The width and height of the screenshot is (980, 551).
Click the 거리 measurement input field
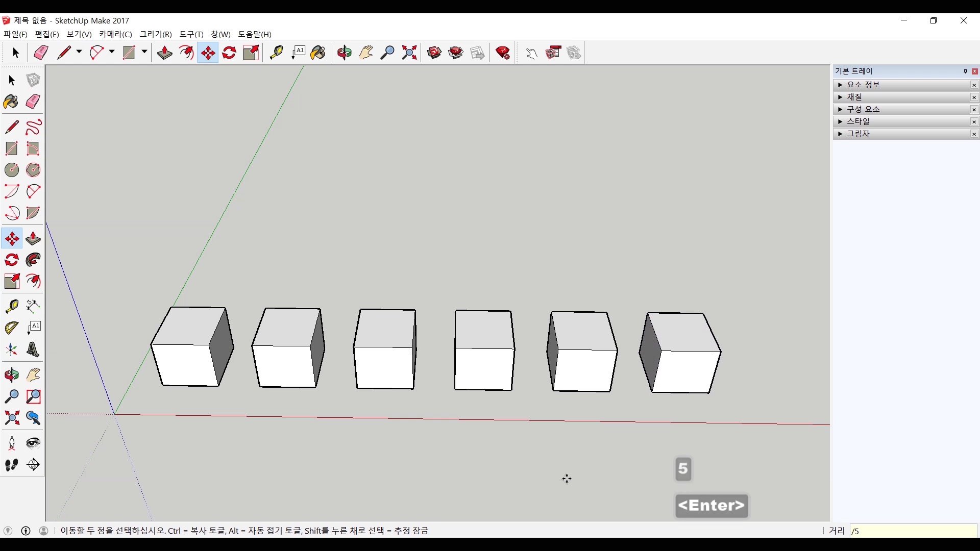click(913, 531)
